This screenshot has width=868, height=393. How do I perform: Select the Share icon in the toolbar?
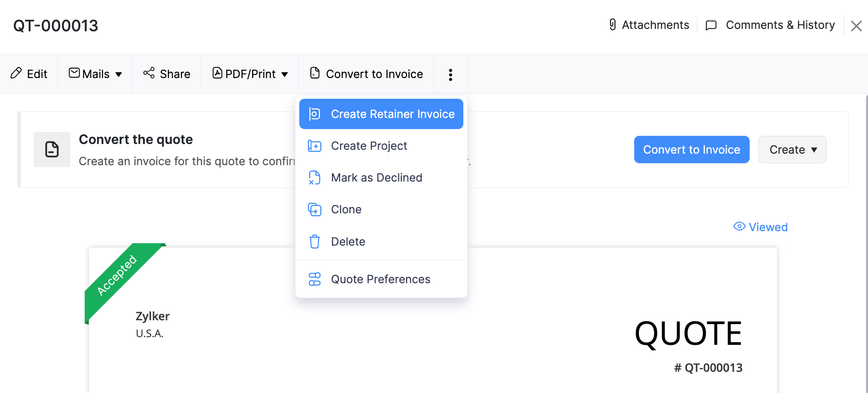[148, 73]
